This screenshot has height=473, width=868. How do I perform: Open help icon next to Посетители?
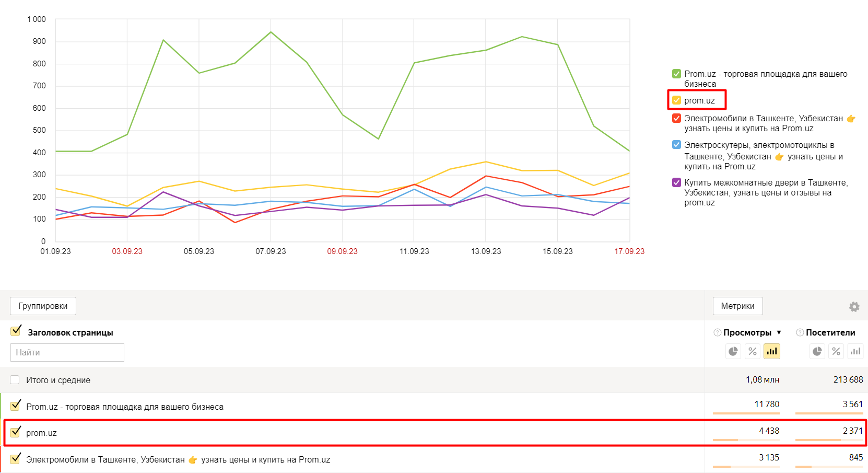800,332
